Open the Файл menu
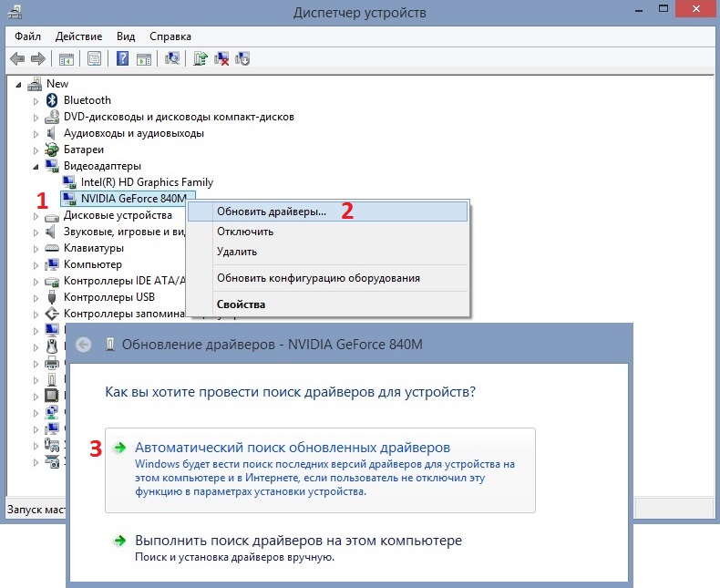The height and width of the screenshot is (588, 720). (27, 36)
